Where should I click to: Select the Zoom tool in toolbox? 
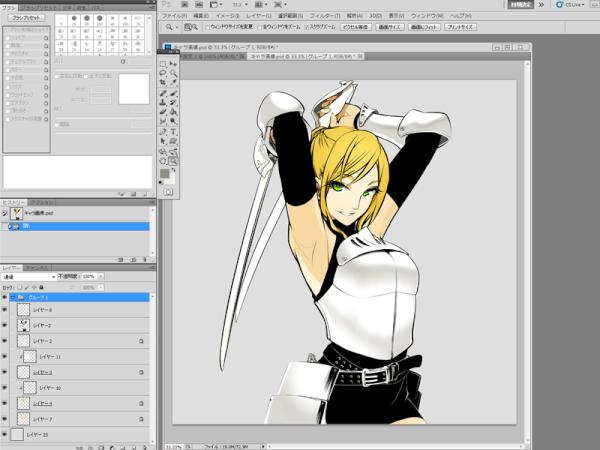173,161
